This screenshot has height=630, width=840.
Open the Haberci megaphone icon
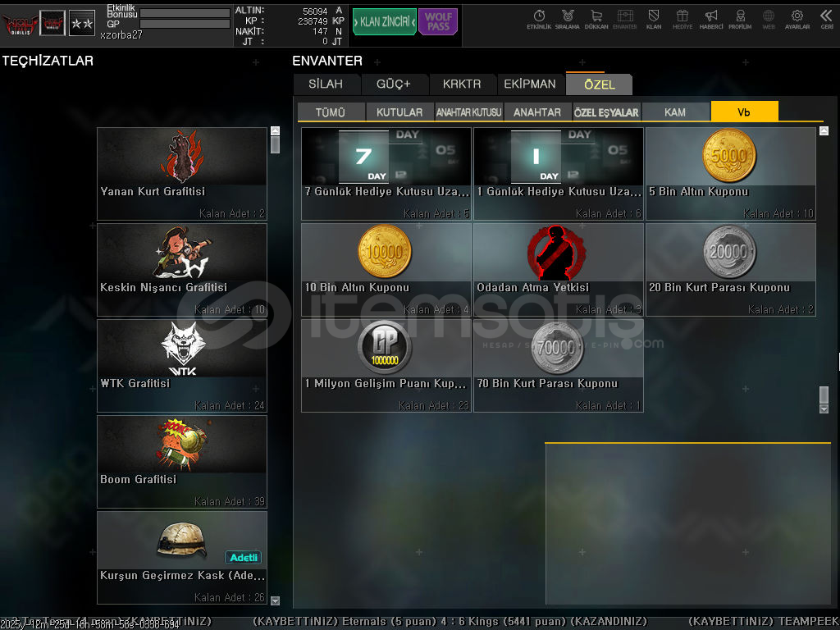coord(711,20)
